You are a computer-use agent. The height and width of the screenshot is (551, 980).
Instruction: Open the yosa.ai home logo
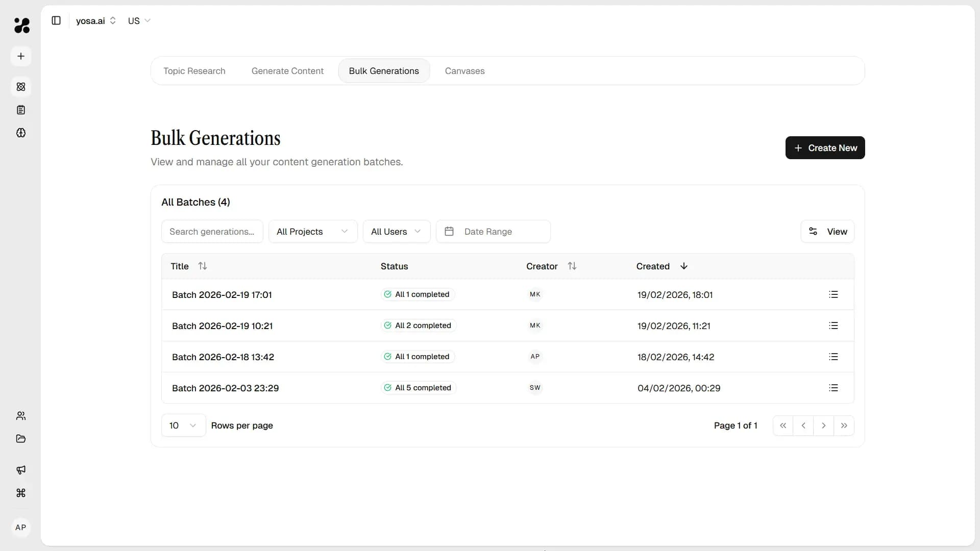[21, 26]
